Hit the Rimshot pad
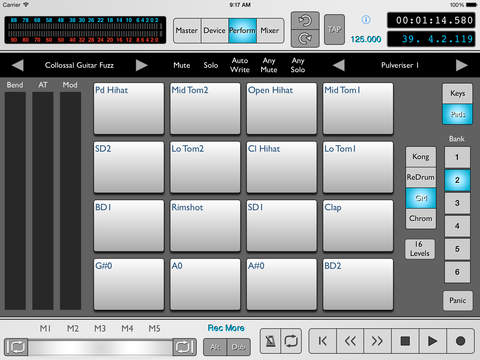The height and width of the screenshot is (360, 480). [x=205, y=226]
